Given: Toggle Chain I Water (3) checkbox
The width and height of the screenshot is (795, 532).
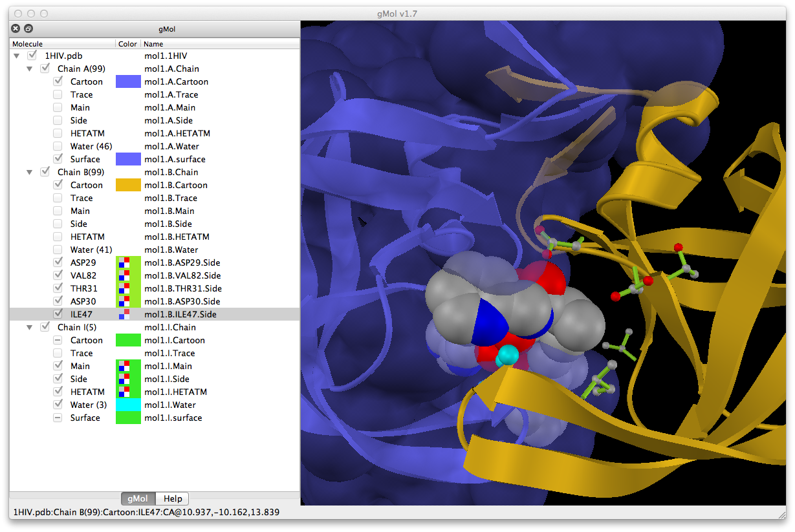Looking at the screenshot, I should pos(58,405).
